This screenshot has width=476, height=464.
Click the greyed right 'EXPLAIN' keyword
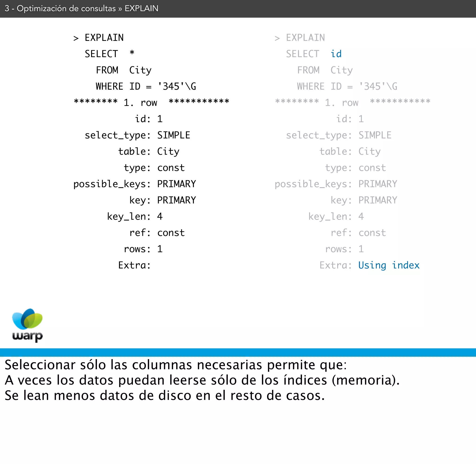click(x=305, y=38)
